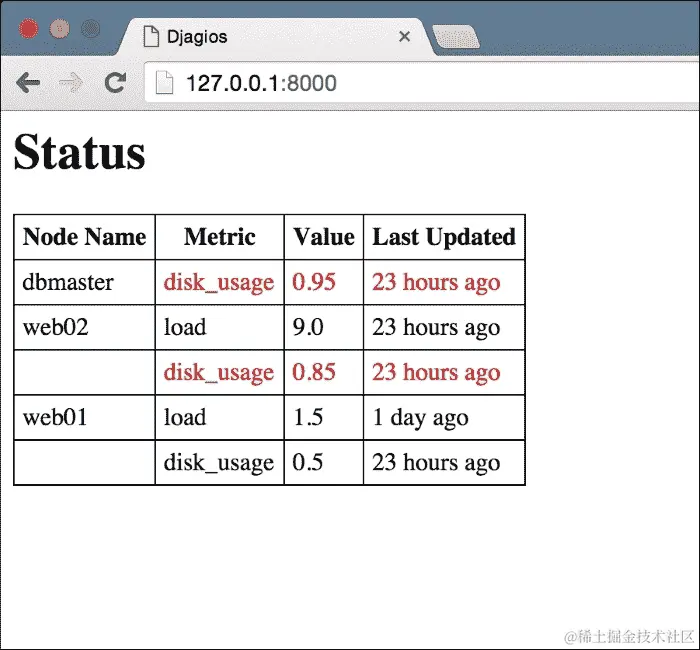Click the red 0.95 value
The width and height of the screenshot is (700, 650).
click(x=314, y=282)
